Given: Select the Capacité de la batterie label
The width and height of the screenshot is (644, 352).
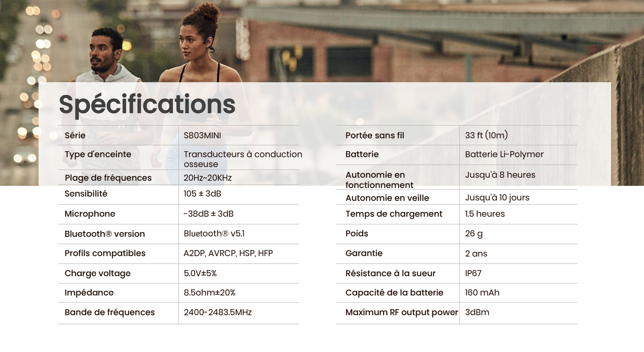Looking at the screenshot, I should [394, 292].
